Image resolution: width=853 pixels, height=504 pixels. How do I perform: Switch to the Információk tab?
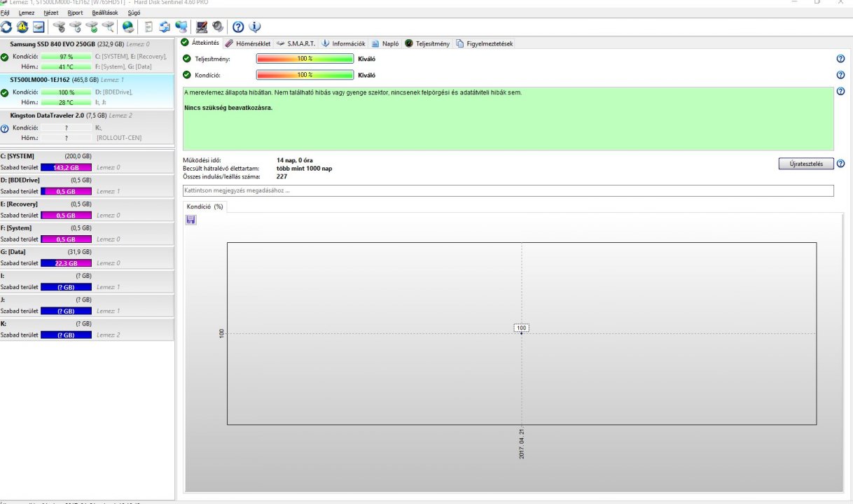(344, 43)
